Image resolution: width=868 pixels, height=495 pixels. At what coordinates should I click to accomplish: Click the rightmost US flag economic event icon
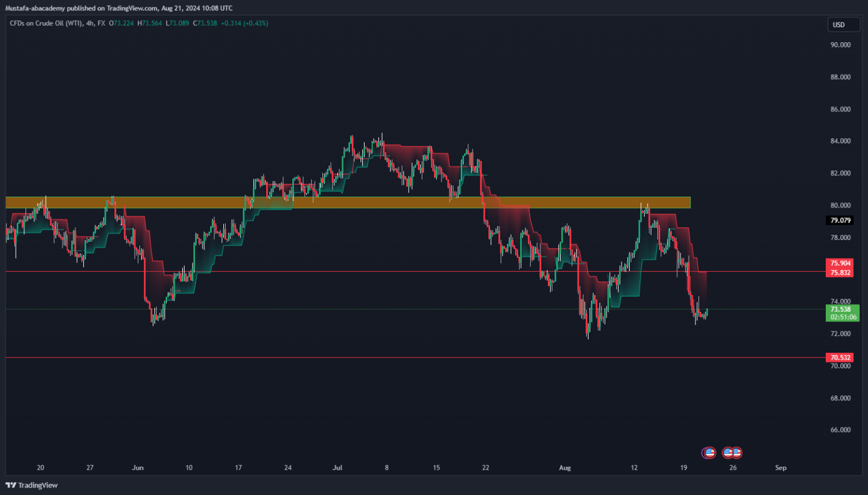737,453
